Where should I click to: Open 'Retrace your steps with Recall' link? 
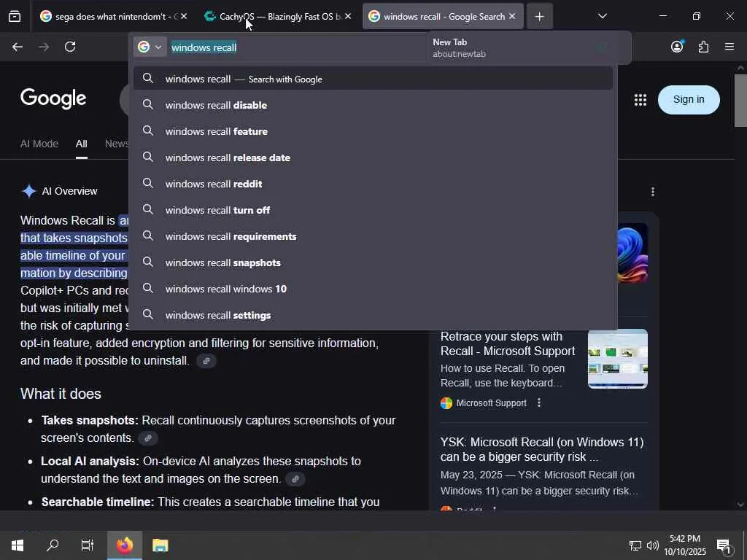(x=508, y=344)
